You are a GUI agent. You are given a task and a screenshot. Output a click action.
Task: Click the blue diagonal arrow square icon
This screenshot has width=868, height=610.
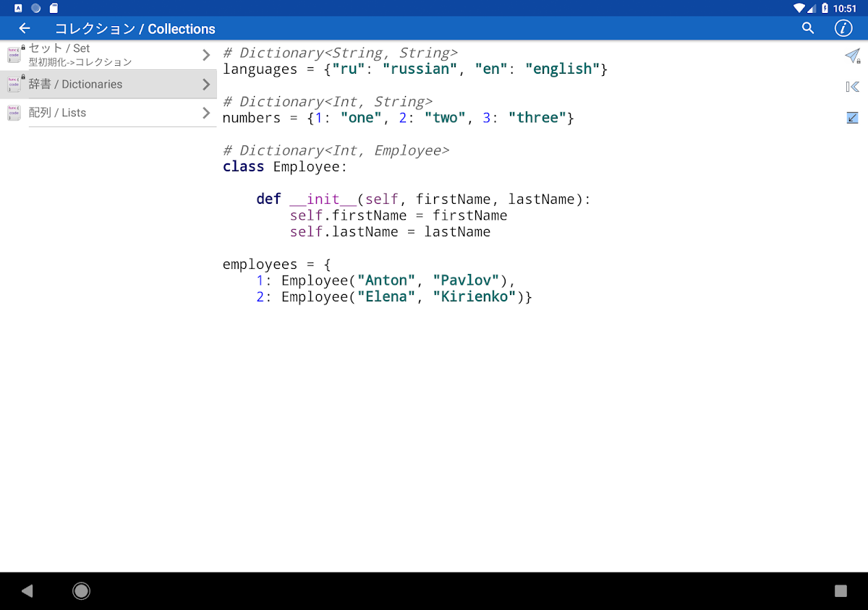click(x=852, y=117)
